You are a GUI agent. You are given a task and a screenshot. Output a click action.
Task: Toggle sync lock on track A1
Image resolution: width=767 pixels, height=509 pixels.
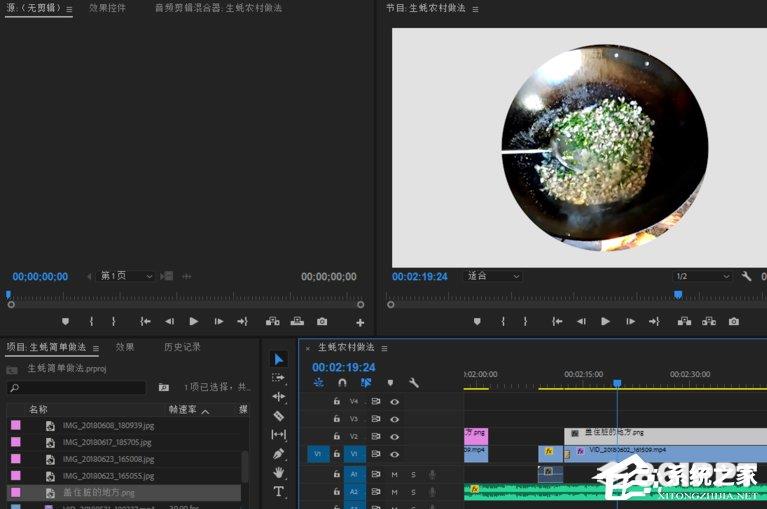376,474
